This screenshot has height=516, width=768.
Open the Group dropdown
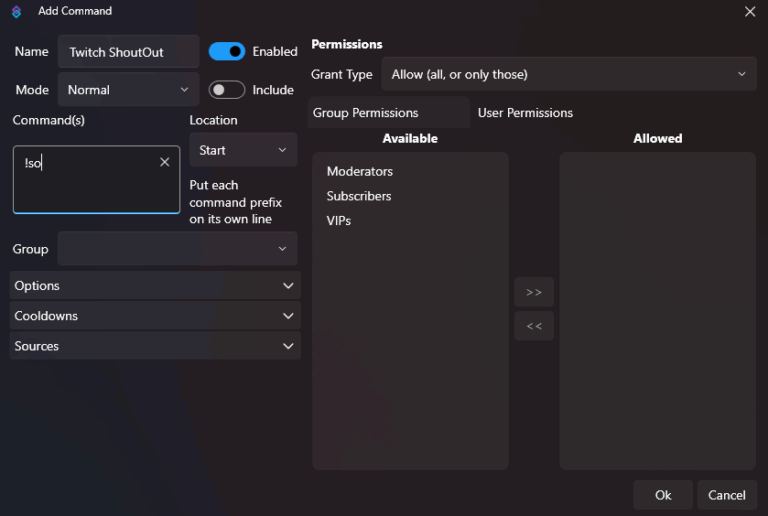coord(177,249)
